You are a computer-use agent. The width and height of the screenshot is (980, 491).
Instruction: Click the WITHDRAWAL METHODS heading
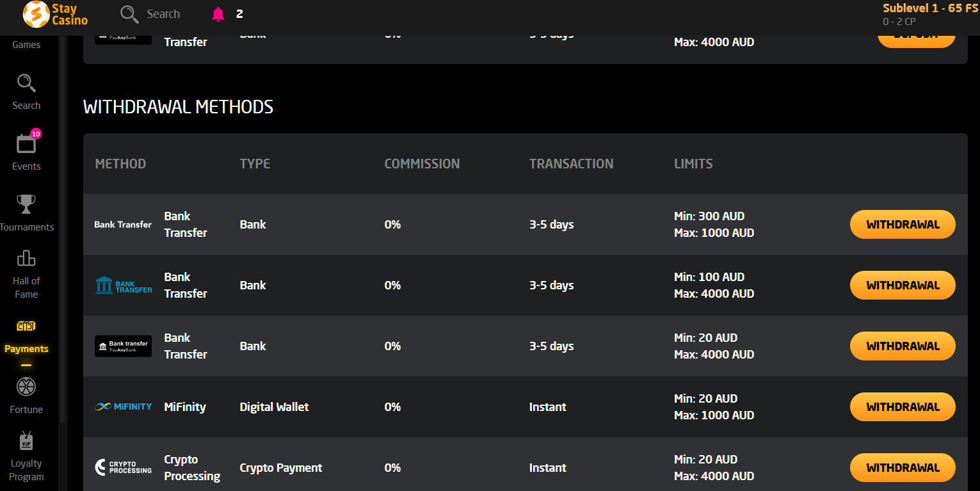pyautogui.click(x=178, y=107)
